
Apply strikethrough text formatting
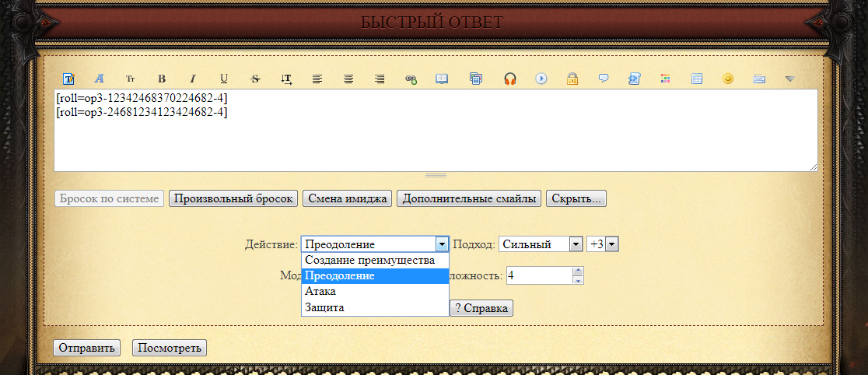pos(255,79)
